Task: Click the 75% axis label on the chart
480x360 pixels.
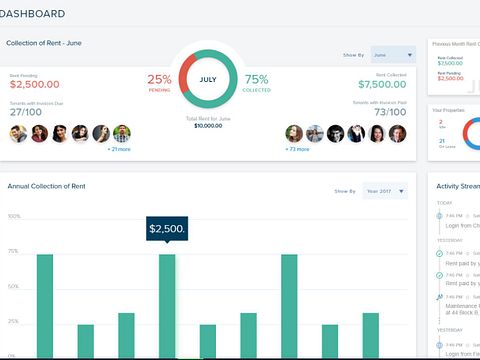Action: tap(13, 251)
